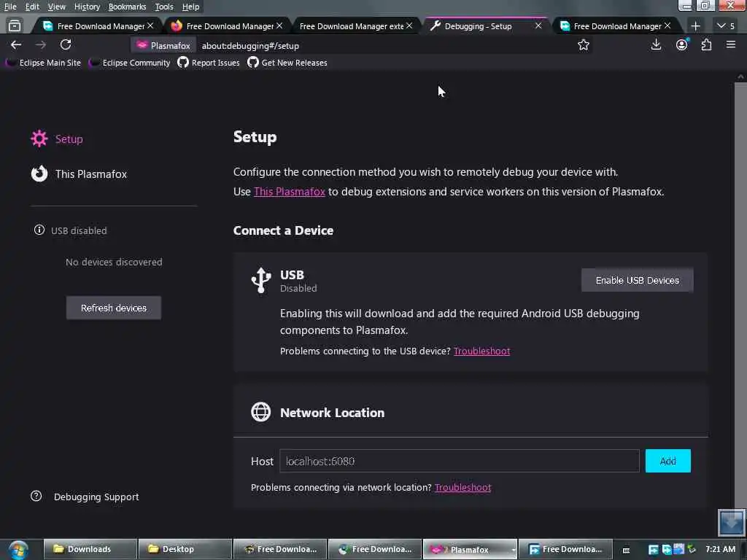Click the forward navigation arrow
Viewport: 747px width, 560px height.
tap(41, 44)
